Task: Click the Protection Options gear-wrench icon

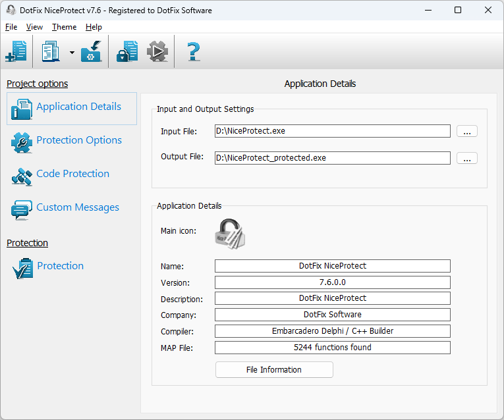Action: coord(22,143)
